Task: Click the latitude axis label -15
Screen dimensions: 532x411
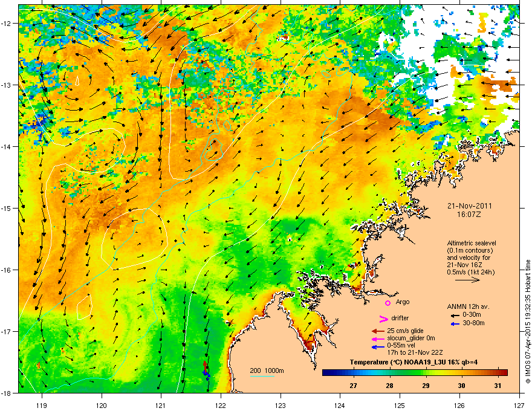Action: (7, 208)
